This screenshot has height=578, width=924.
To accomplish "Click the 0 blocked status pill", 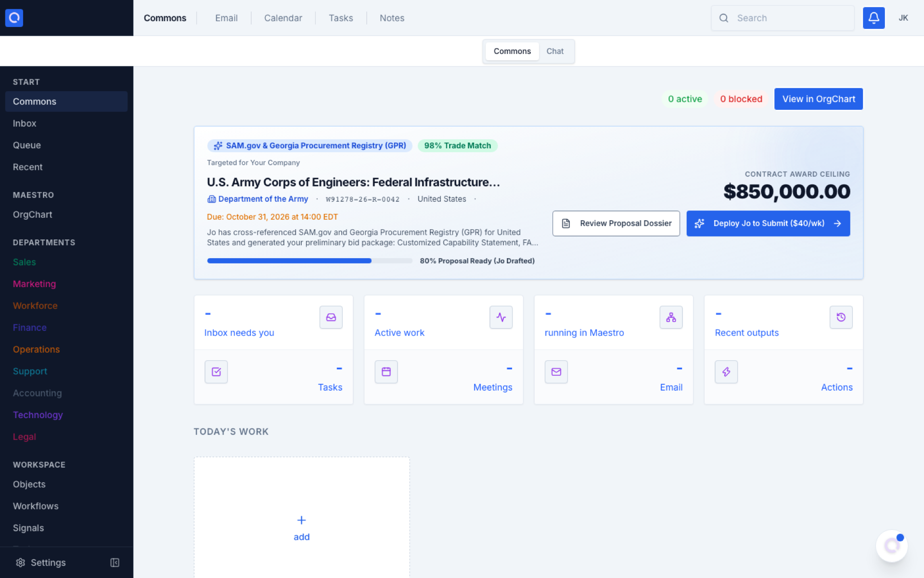I will pyautogui.click(x=741, y=99).
